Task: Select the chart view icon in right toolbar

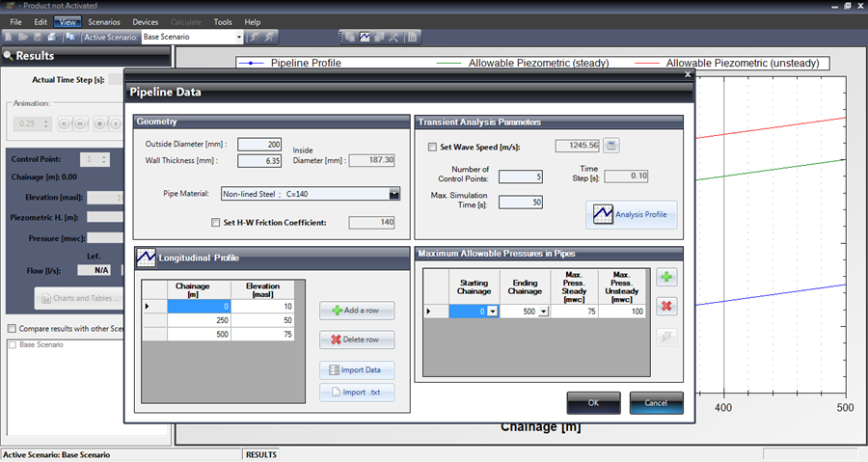Action: click(366, 37)
